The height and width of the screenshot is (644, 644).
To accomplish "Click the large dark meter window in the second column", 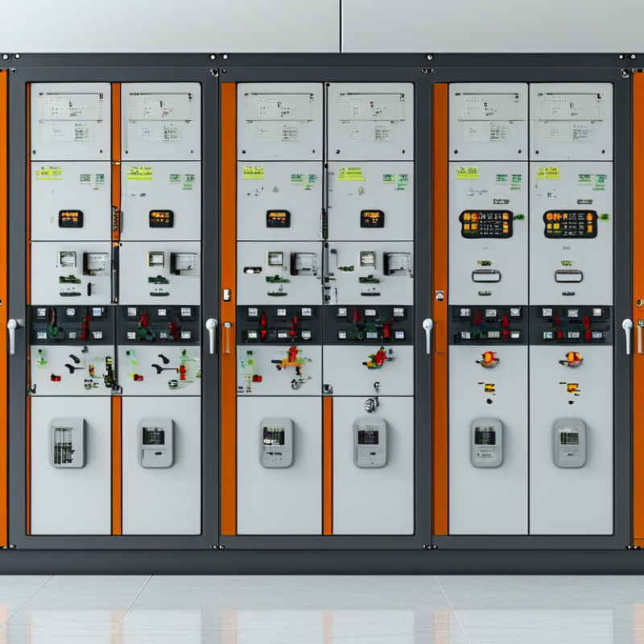I will click(184, 264).
